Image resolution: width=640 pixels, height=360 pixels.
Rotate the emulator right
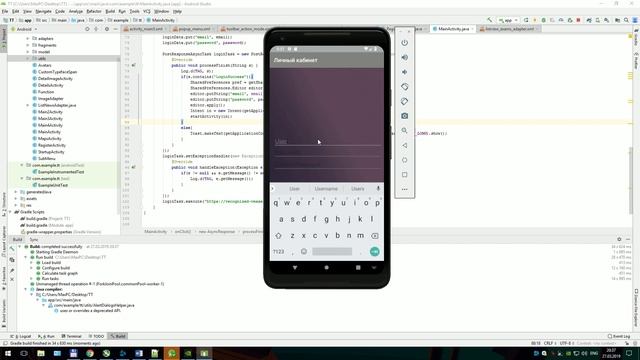tap(404, 102)
